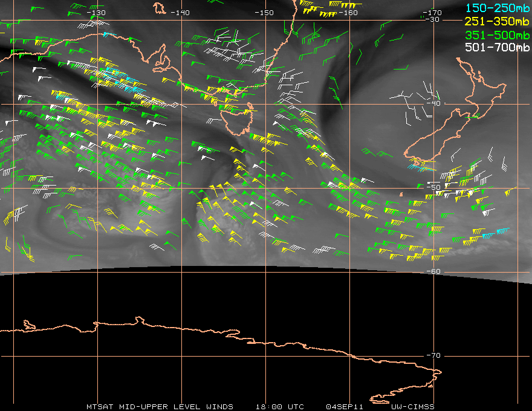Click the Tasmania island outline
Viewport: 532px width, 411px height.
point(237,118)
